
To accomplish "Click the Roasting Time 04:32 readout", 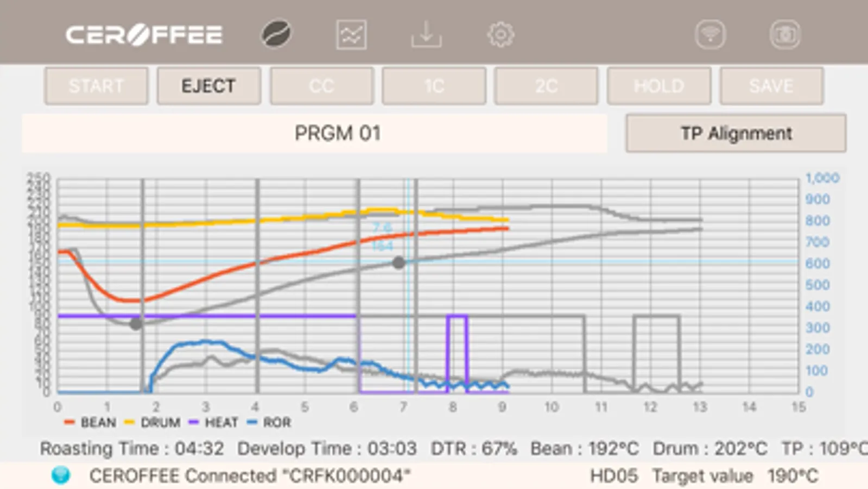I will [x=132, y=448].
